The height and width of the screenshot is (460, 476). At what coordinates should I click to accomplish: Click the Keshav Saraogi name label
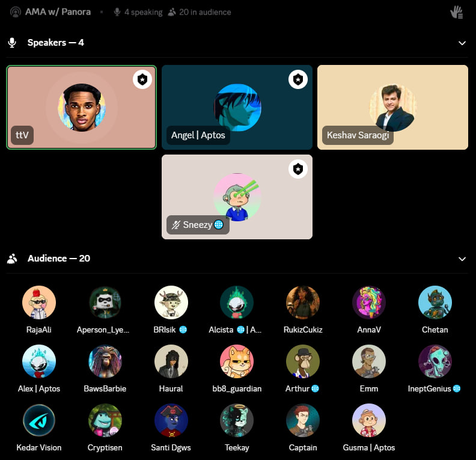coord(358,135)
